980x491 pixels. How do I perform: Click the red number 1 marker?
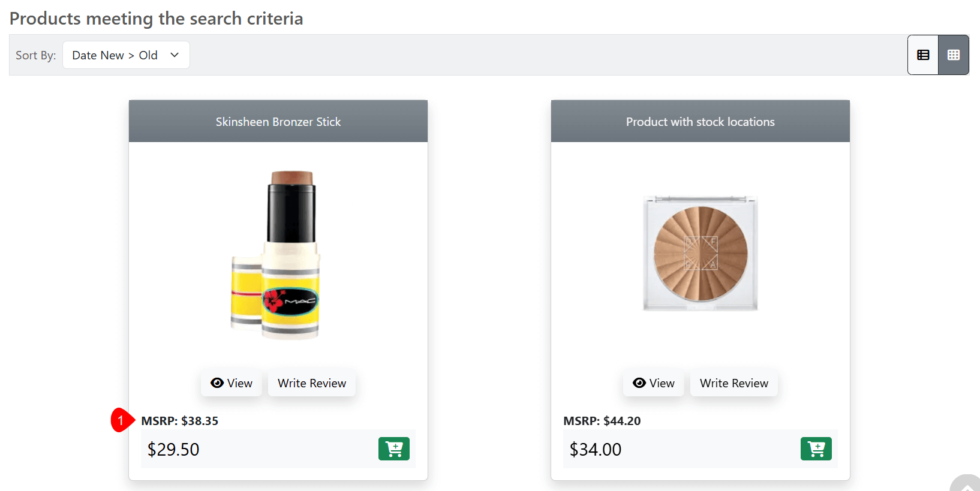coord(121,420)
